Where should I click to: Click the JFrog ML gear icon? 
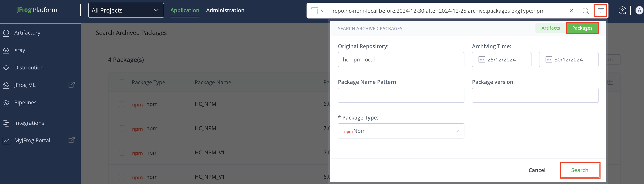click(6, 85)
